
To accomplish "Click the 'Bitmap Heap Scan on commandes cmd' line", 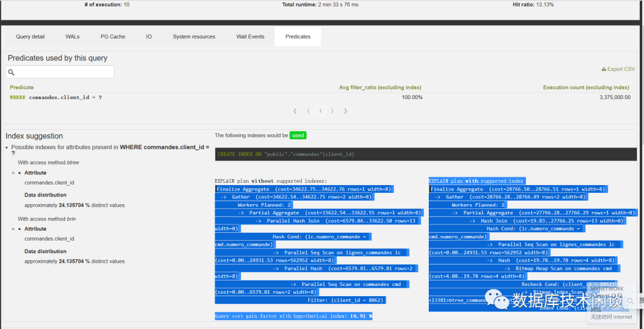I will point(564,269).
